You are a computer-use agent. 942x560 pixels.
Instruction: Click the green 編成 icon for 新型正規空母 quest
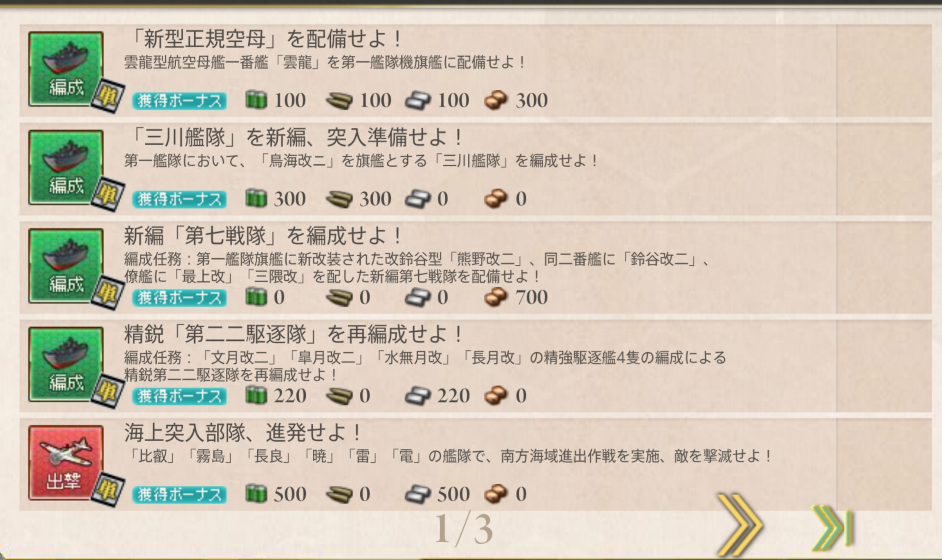66,69
